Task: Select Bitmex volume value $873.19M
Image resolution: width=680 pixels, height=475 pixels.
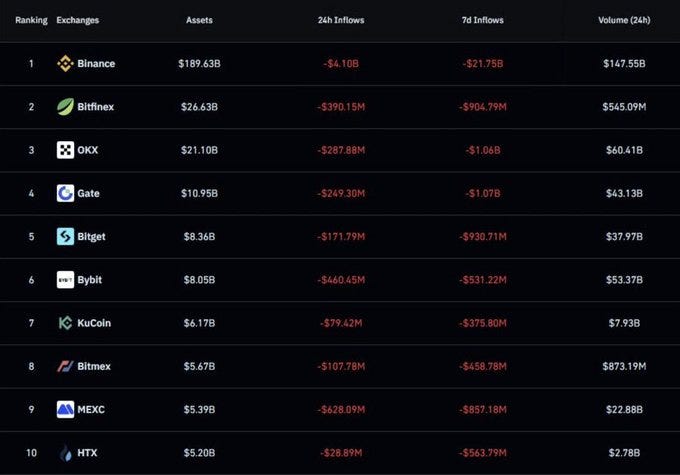Action: (624, 367)
